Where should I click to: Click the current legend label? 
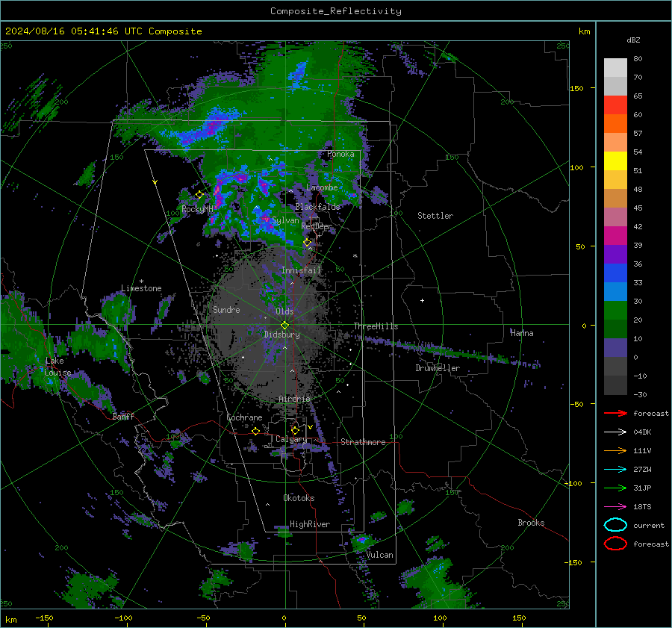(x=649, y=525)
